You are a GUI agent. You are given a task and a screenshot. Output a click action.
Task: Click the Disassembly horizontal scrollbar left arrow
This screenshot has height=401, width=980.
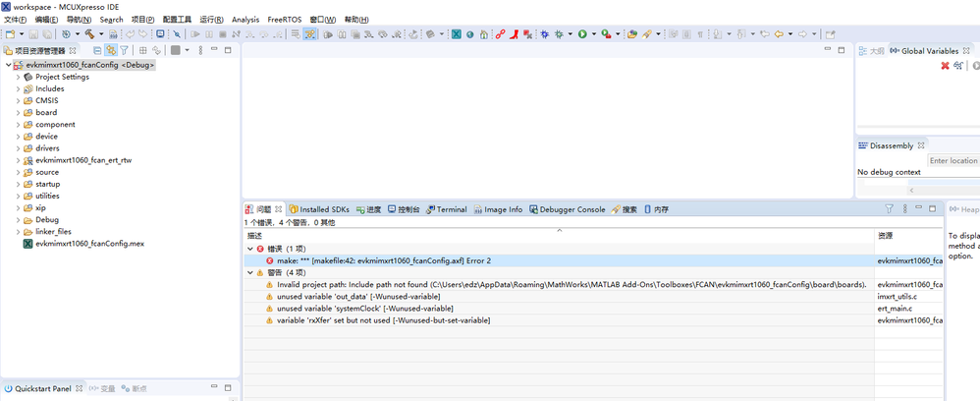click(x=912, y=190)
